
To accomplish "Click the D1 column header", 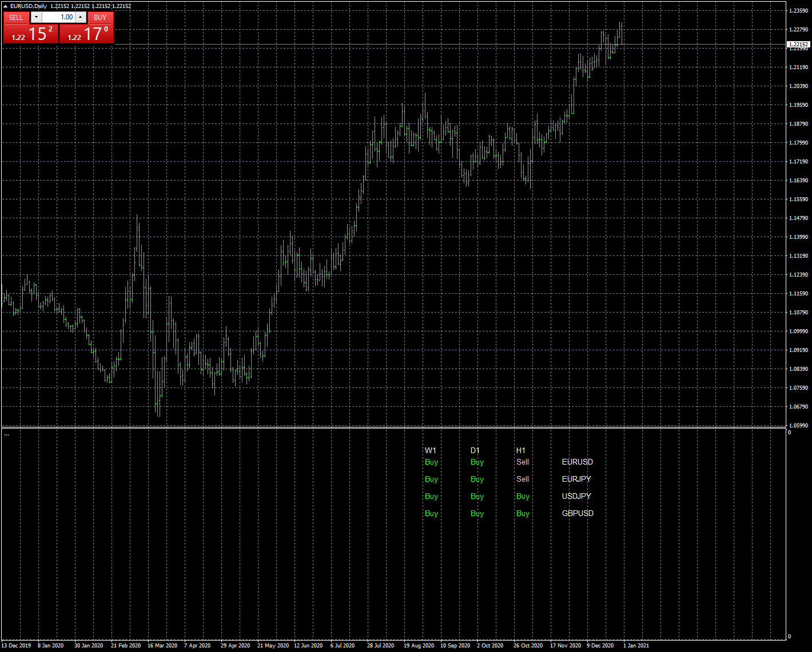I will tap(475, 450).
